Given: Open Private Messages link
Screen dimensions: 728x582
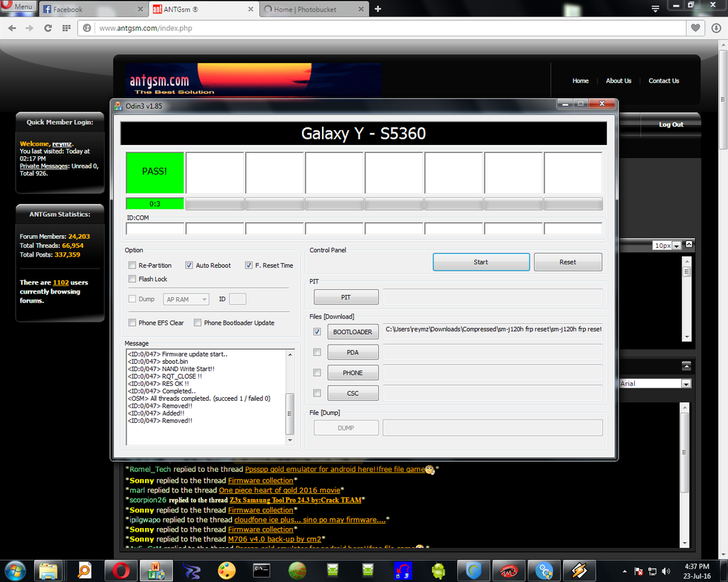Looking at the screenshot, I should (x=44, y=166).
